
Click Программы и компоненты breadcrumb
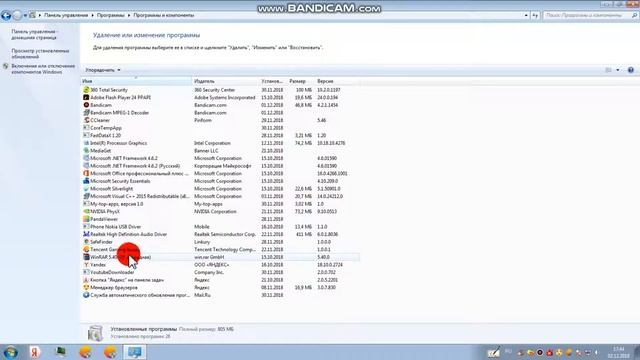point(164,16)
